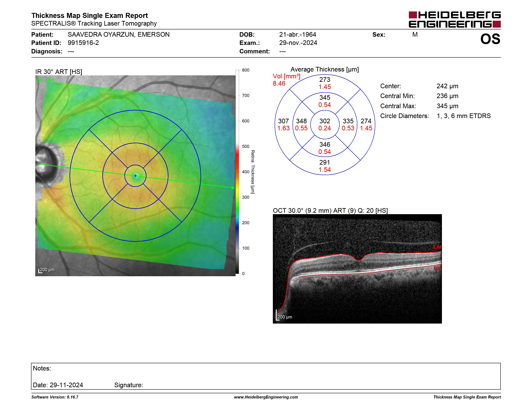Click outer left sector volume 1.63
The image size is (532, 411).
pyautogui.click(x=284, y=128)
